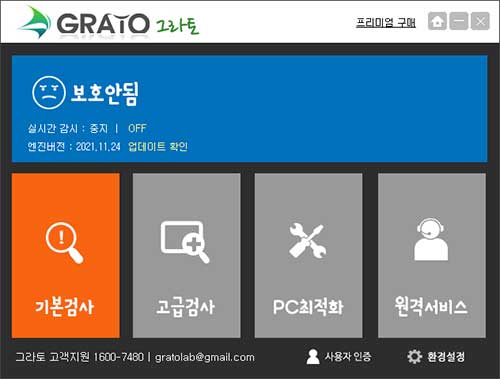The image size is (500, 379).
Task: Open 원격서비스 via its label
Action: 431,306
